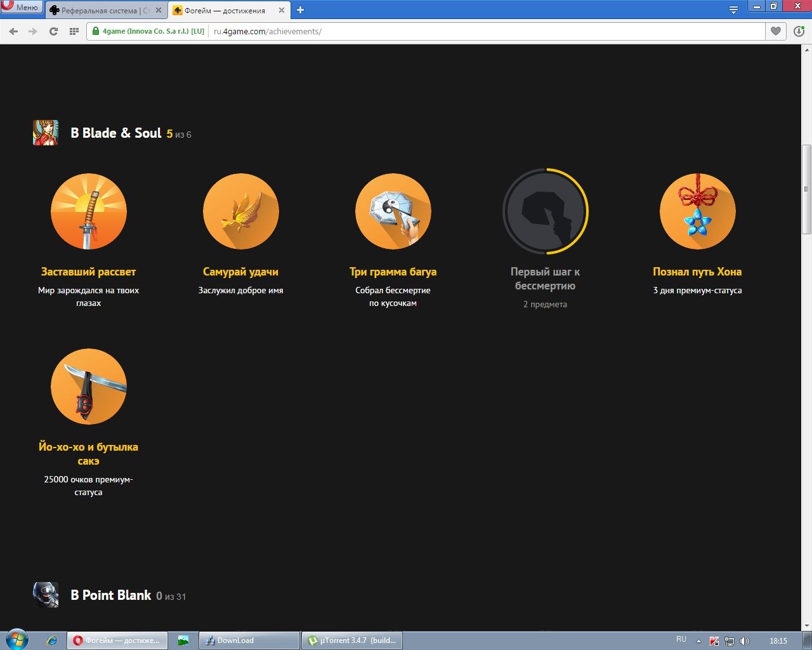This screenshot has width=812, height=650.
Task: Open the green image taskbar icon
Action: (183, 640)
